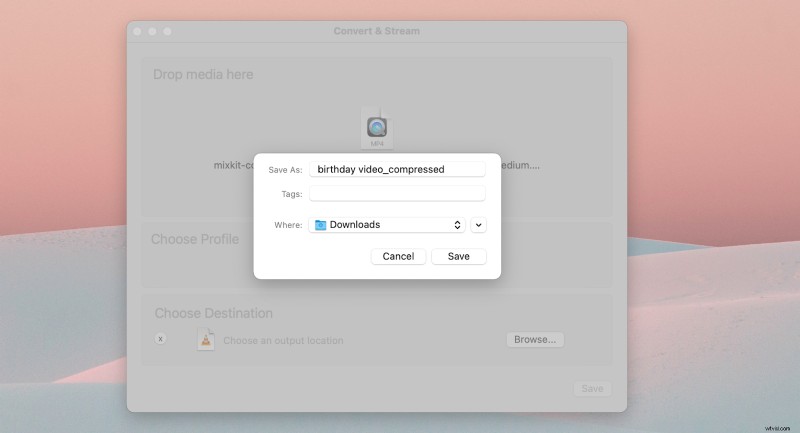
Task: Click the Save As filename field
Action: click(397, 169)
